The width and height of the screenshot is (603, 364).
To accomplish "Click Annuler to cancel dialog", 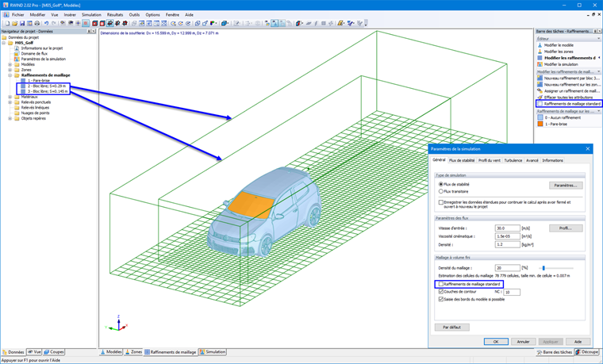I will pos(523,341).
